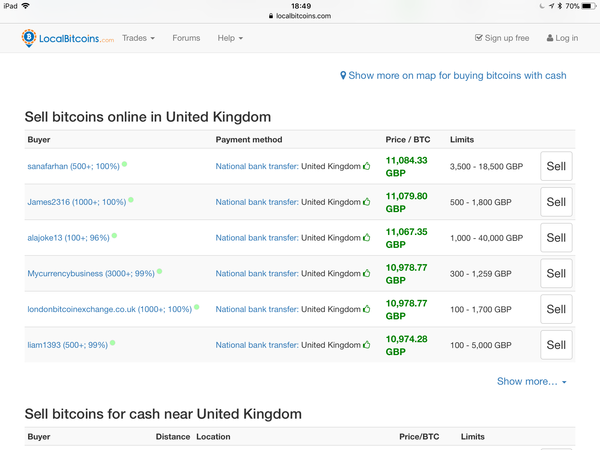The height and width of the screenshot is (450, 600).
Task: Click Log in in the navbar
Action: 562,38
